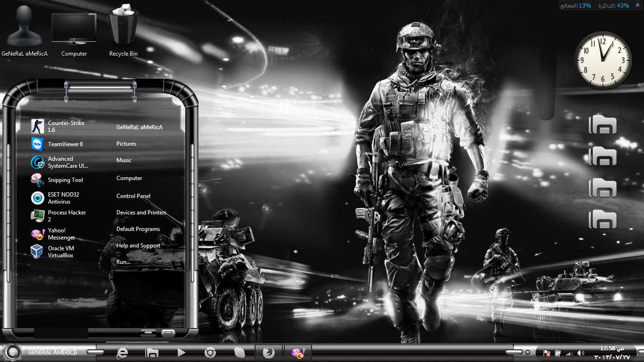The height and width of the screenshot is (362, 644).
Task: Open Pictures in the Start menu
Action: [x=126, y=144]
